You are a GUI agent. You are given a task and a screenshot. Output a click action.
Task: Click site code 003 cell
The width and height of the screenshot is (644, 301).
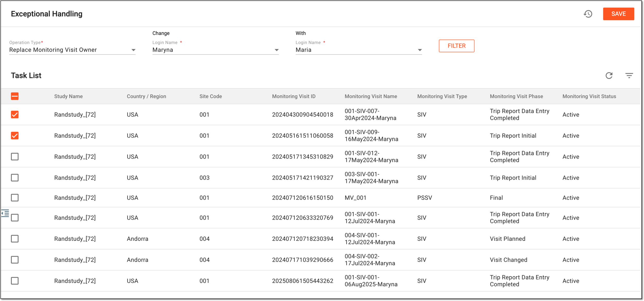click(204, 178)
